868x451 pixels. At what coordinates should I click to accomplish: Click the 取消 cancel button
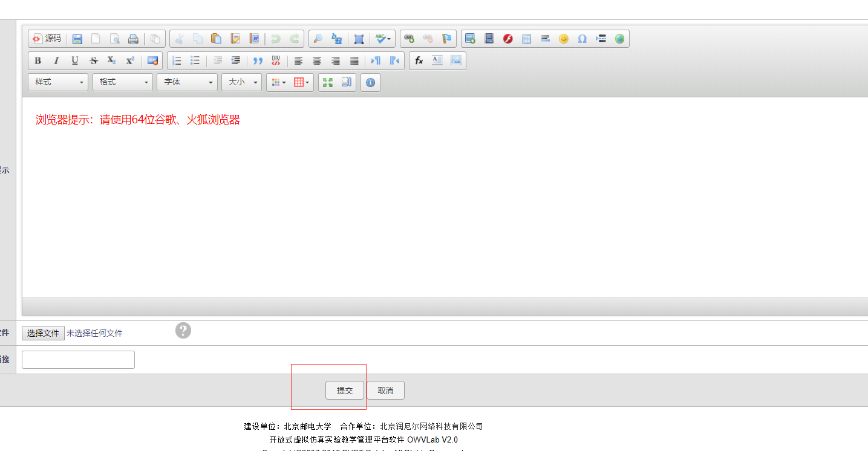point(385,391)
